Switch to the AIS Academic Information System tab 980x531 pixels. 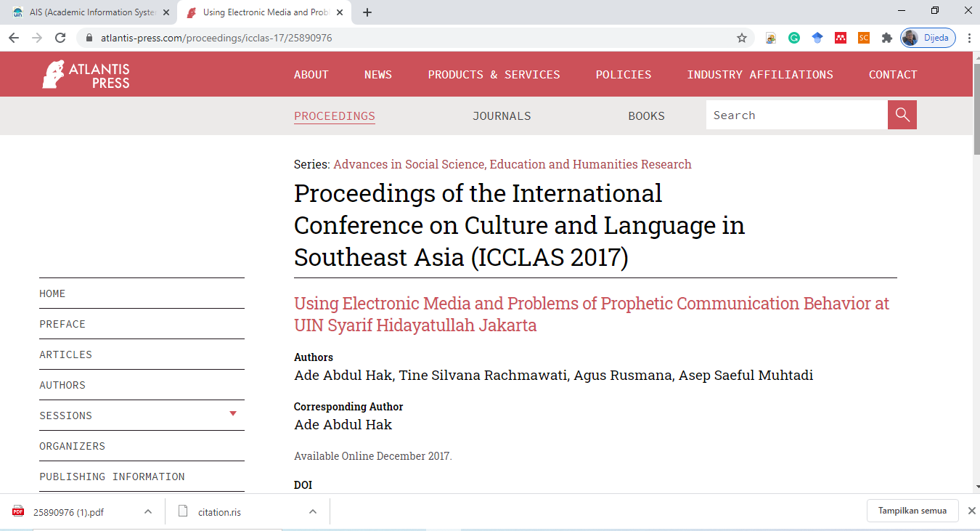[89, 12]
